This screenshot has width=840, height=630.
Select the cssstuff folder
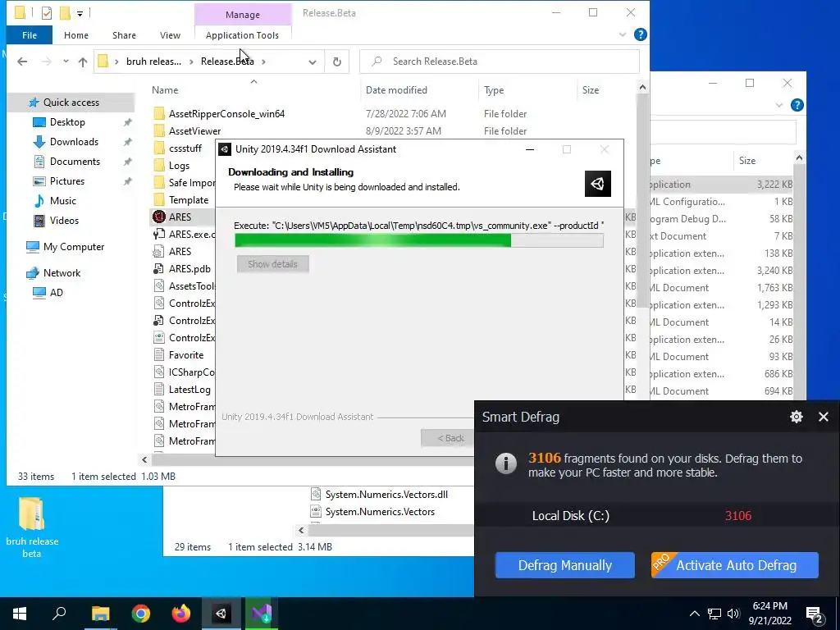click(185, 148)
